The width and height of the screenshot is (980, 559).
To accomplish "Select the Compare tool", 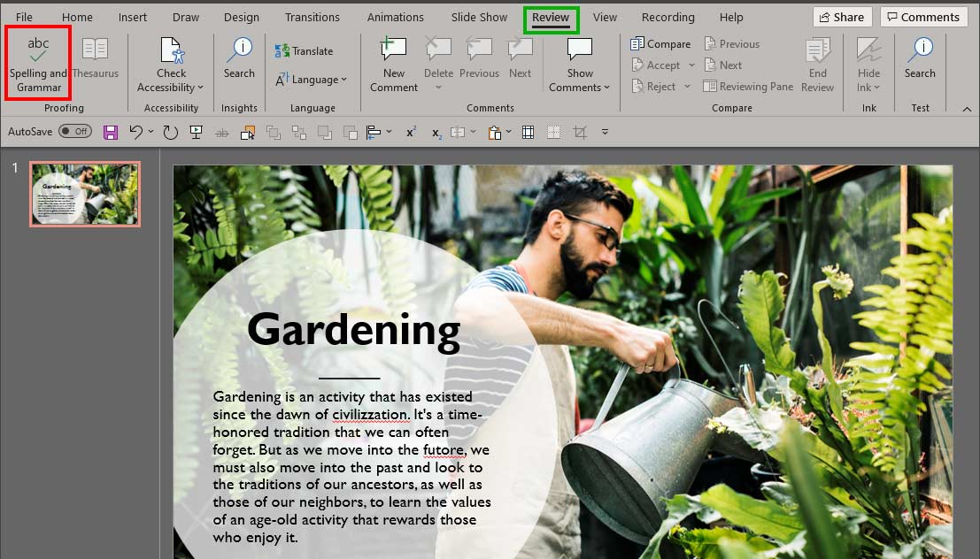I will (661, 43).
